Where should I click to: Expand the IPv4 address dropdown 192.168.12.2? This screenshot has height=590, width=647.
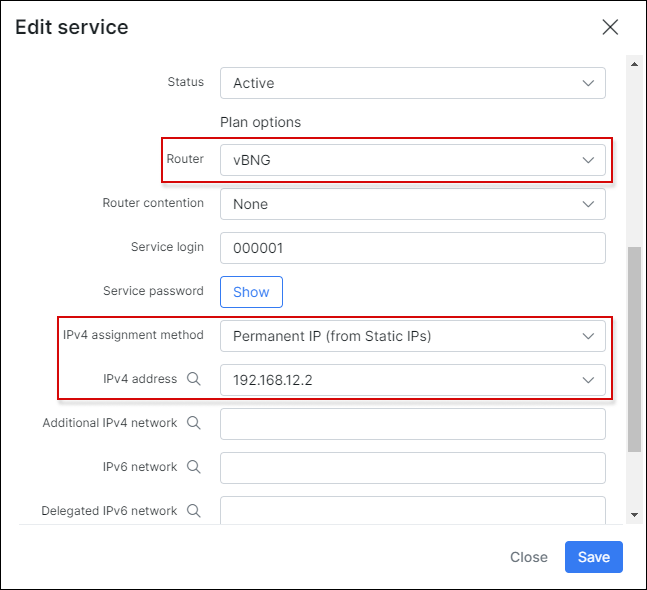coord(413,380)
